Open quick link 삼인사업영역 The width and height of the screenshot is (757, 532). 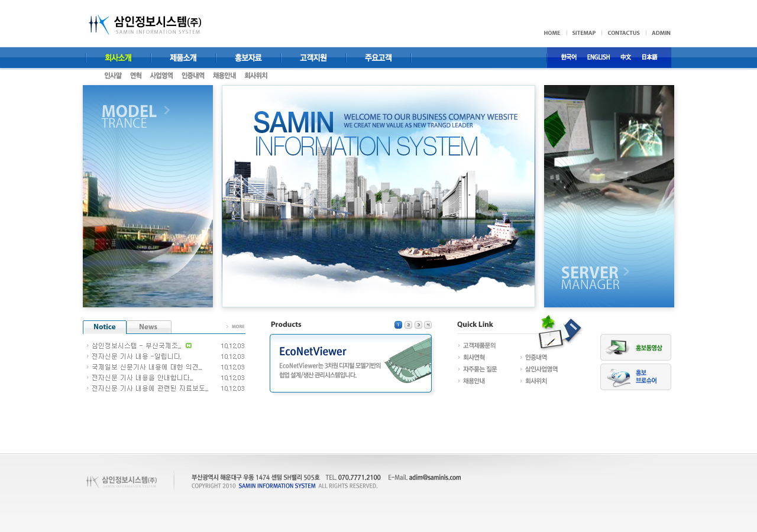click(x=541, y=369)
